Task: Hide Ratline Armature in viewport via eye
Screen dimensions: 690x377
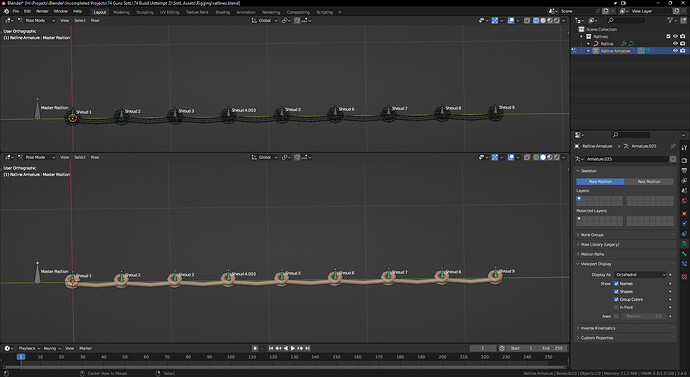Action: pos(675,51)
